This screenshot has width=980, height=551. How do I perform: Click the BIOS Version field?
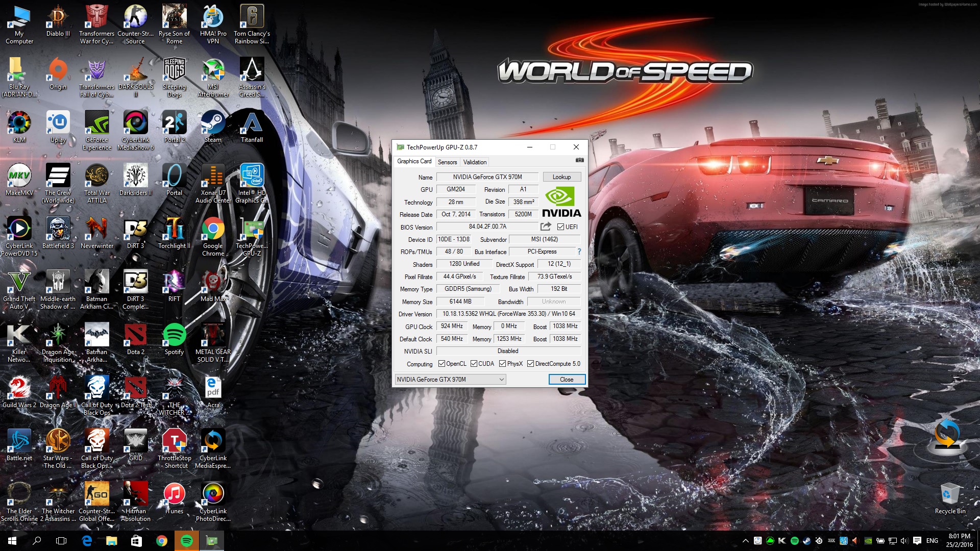[x=487, y=227]
